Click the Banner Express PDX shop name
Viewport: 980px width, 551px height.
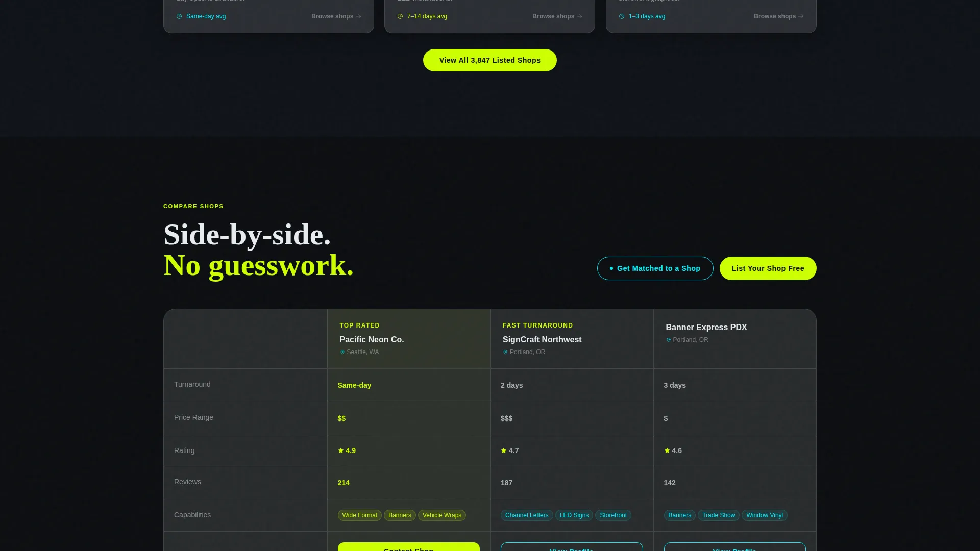[x=706, y=328]
